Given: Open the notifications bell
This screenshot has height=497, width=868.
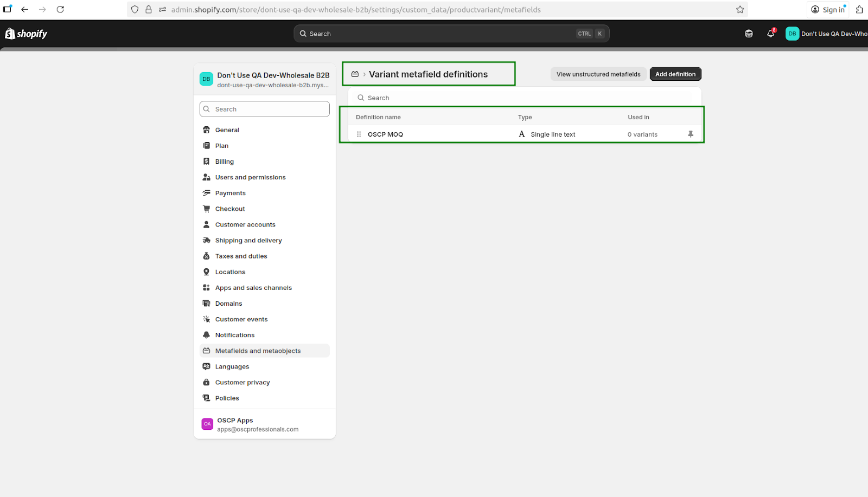Looking at the screenshot, I should point(770,34).
